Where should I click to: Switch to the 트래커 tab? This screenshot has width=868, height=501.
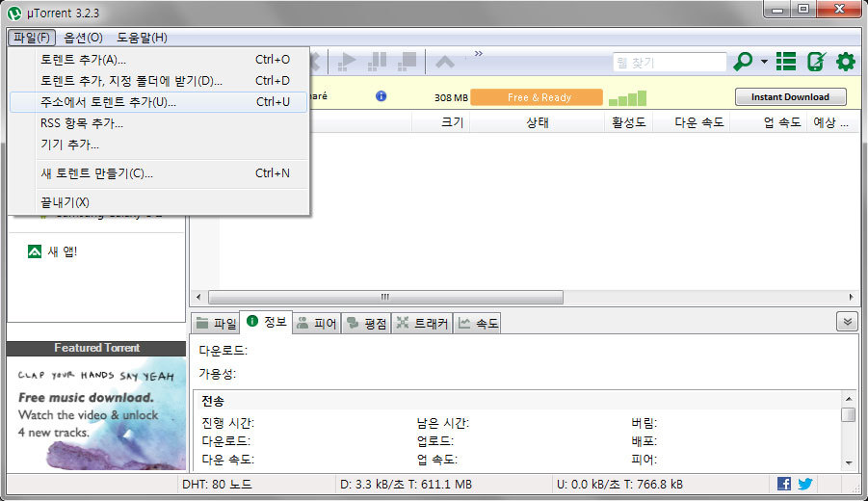click(x=422, y=324)
